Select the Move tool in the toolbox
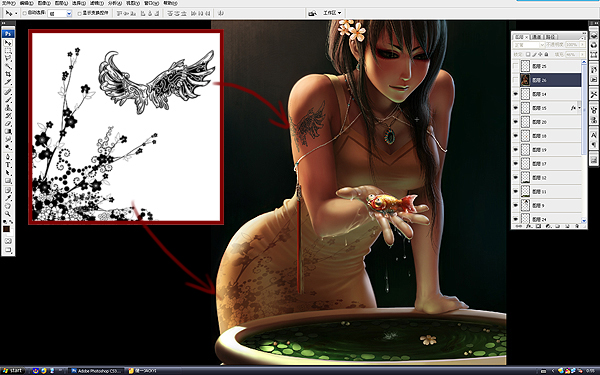Screen dimensions: 600x375 8,43
